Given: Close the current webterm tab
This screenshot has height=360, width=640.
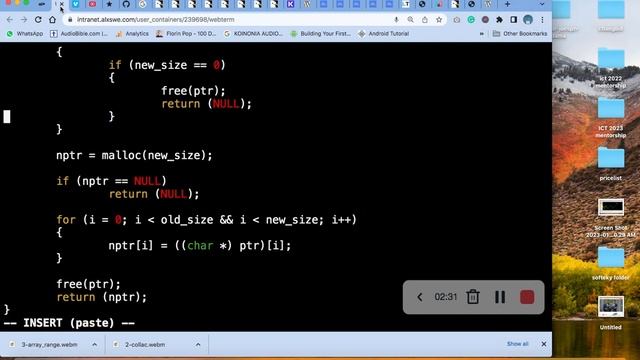Looking at the screenshot, I should coord(62,4).
